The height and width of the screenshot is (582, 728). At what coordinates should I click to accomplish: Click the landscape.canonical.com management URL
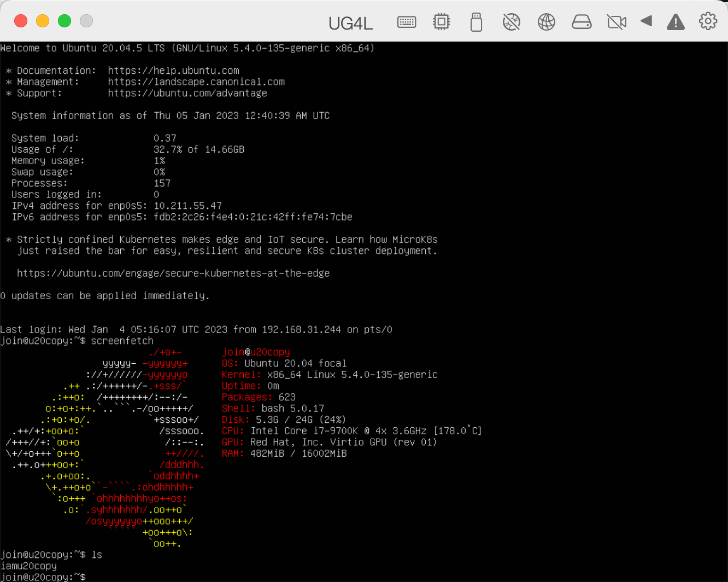[x=196, y=82]
